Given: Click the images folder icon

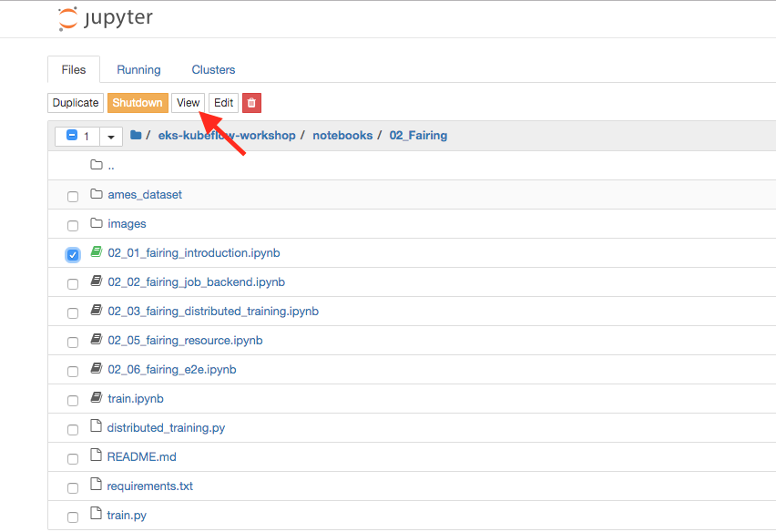Looking at the screenshot, I should pos(97,224).
